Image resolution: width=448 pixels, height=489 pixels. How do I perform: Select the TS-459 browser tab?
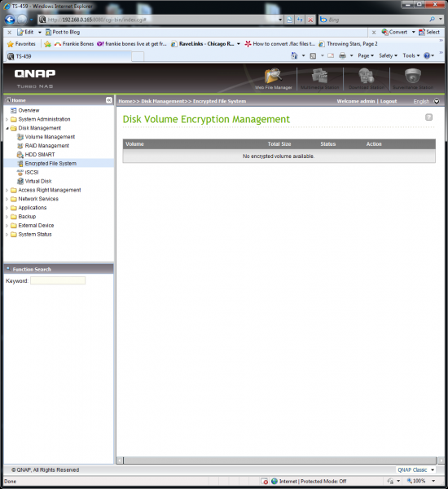[68, 56]
